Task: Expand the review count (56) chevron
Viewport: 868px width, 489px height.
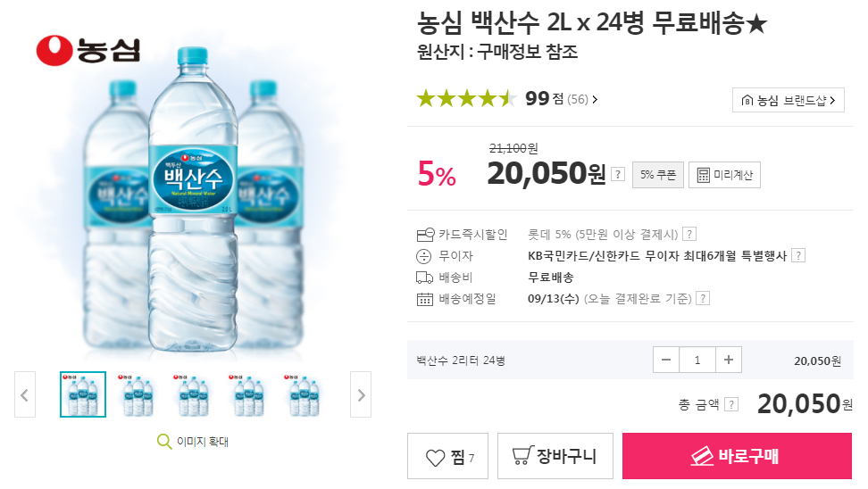Action: pyautogui.click(x=595, y=100)
